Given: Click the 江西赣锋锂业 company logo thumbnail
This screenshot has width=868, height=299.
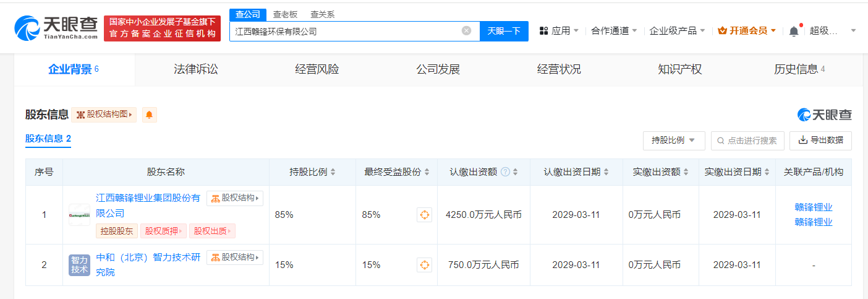Looking at the screenshot, I should tap(79, 215).
